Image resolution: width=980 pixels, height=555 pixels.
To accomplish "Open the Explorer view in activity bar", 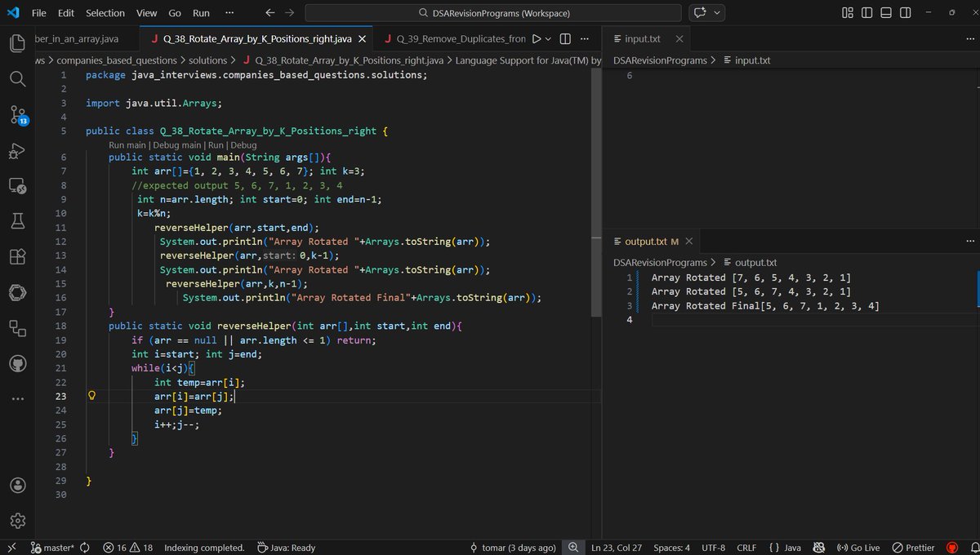I will 18,44.
